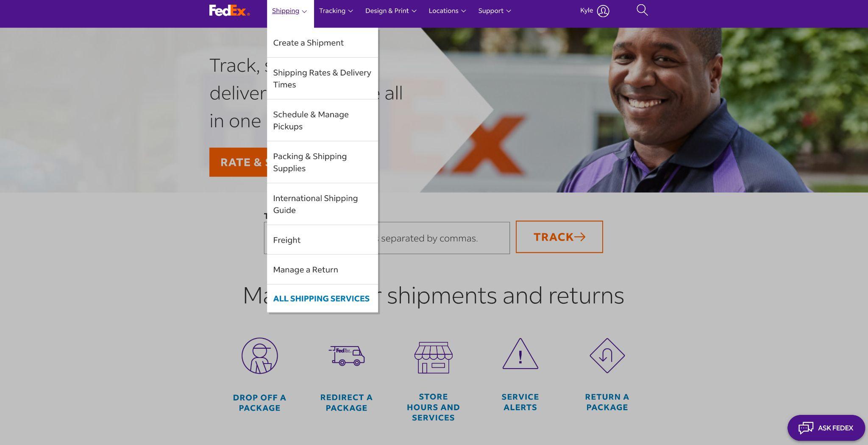Screen dimensions: 868x445
Task: Collapse the Shipping dropdown menu
Action: point(290,11)
